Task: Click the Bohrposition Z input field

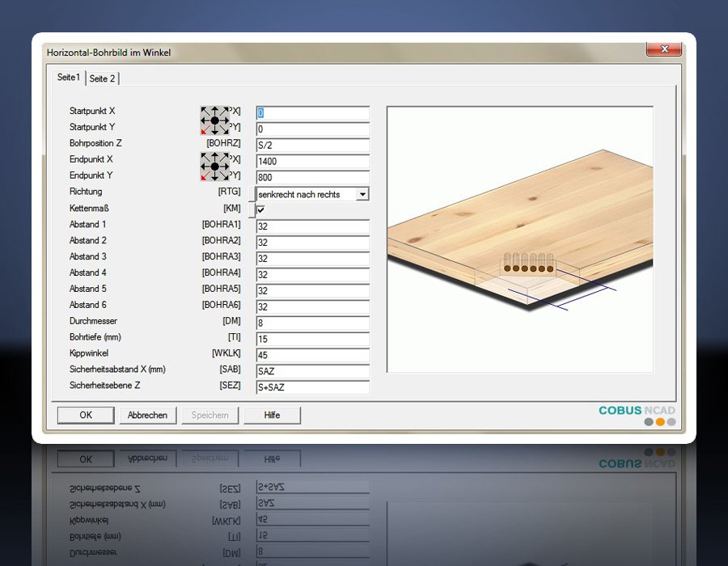Action: pyautogui.click(x=312, y=146)
